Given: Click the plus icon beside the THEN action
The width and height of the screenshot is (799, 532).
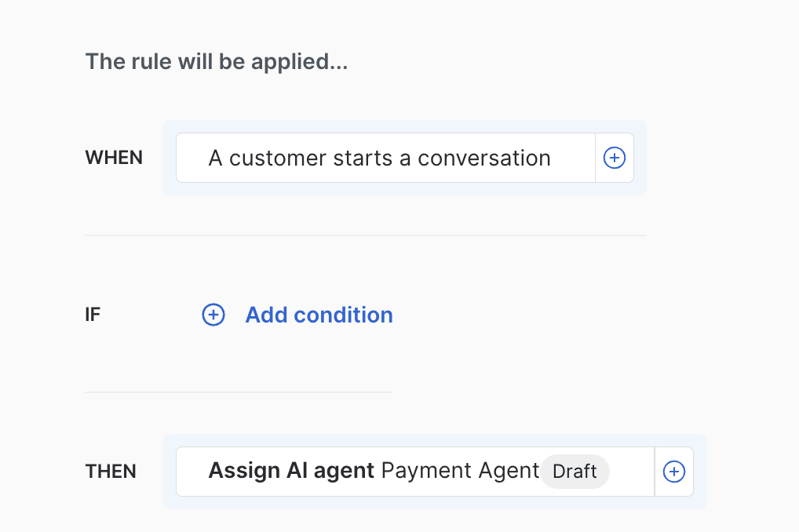Looking at the screenshot, I should pyautogui.click(x=674, y=472).
